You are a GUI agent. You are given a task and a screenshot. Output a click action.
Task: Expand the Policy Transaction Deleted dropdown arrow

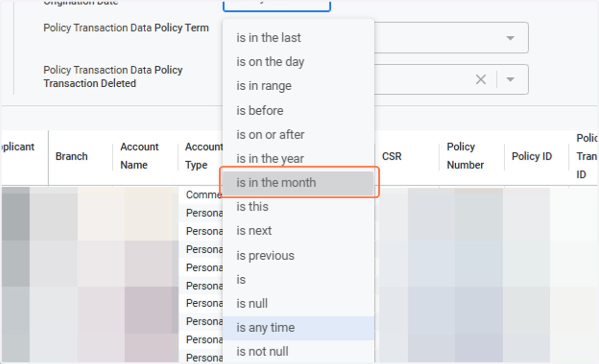[510, 79]
